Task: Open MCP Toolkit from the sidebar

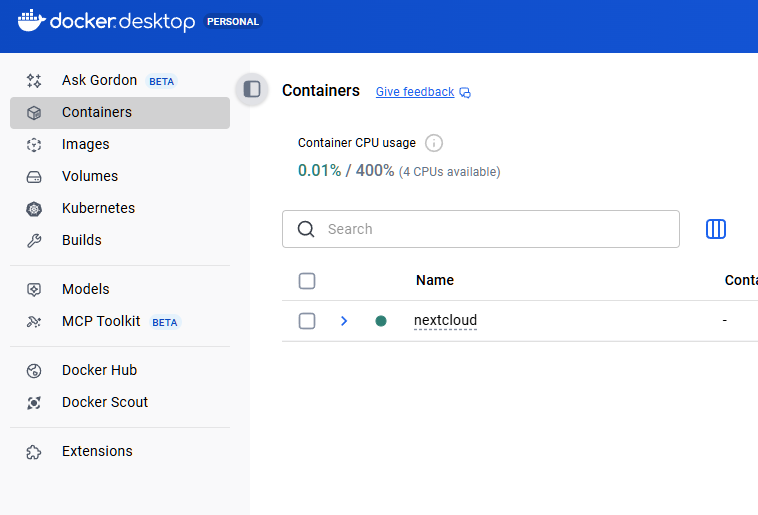Action: (101, 321)
